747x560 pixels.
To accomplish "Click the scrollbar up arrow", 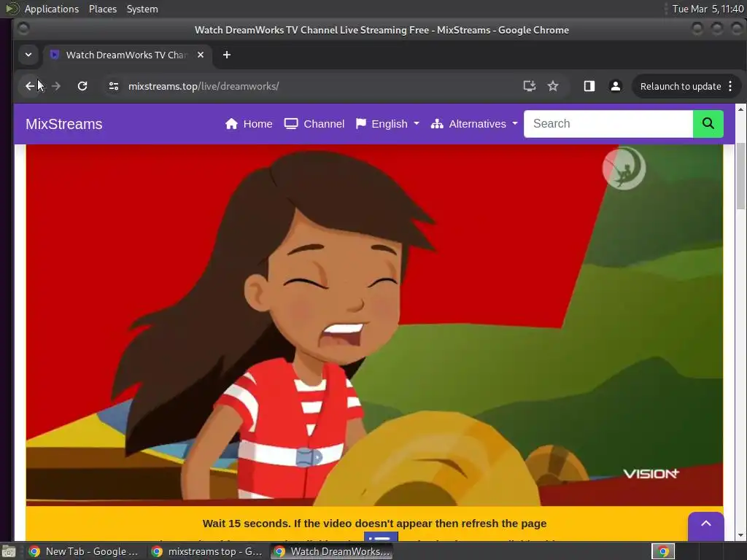I will 740,109.
